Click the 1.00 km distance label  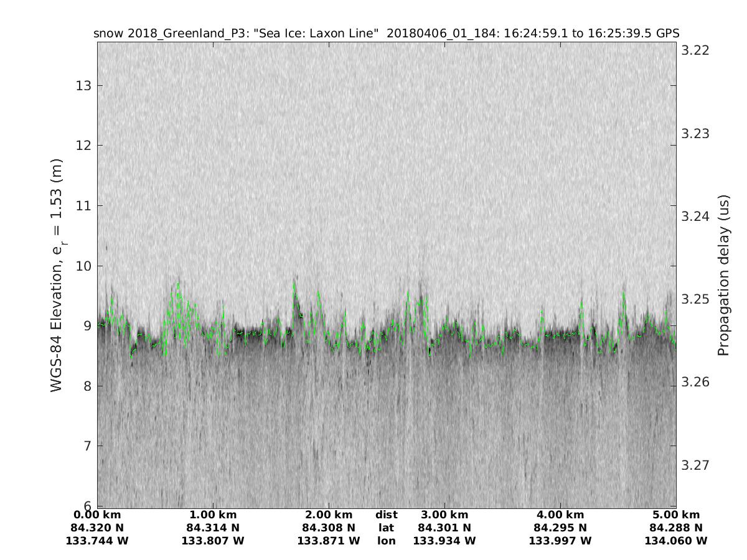point(213,515)
